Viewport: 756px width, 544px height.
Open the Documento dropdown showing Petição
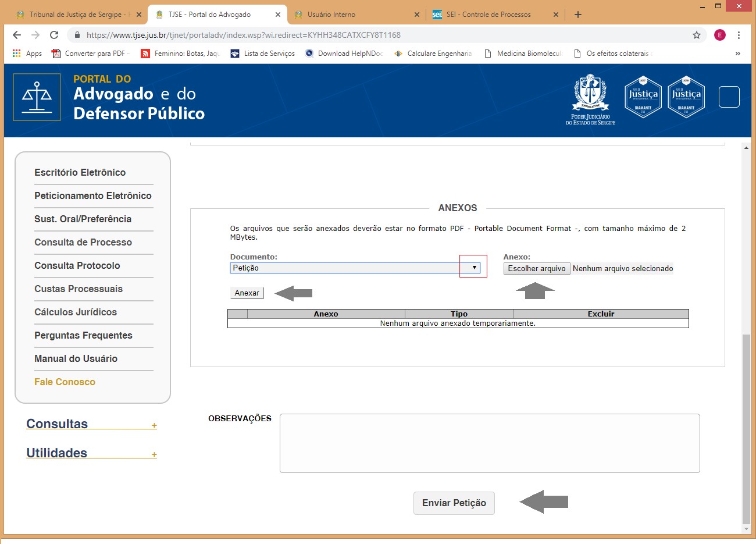pos(355,268)
